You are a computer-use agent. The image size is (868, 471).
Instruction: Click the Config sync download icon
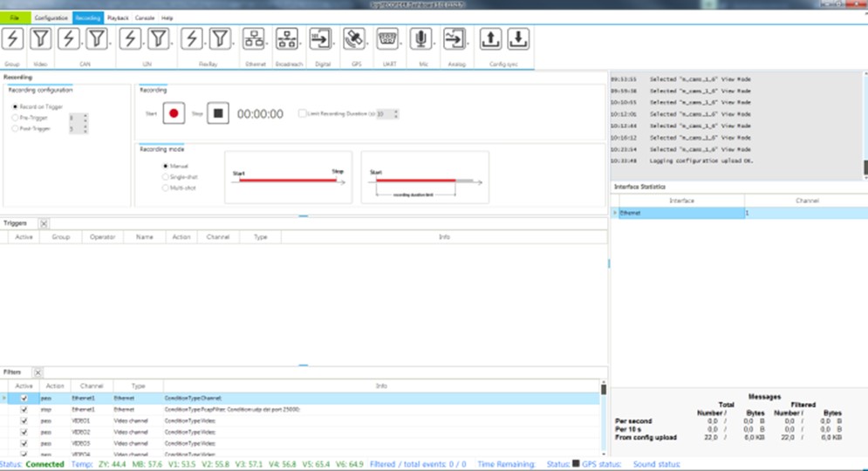coord(518,38)
